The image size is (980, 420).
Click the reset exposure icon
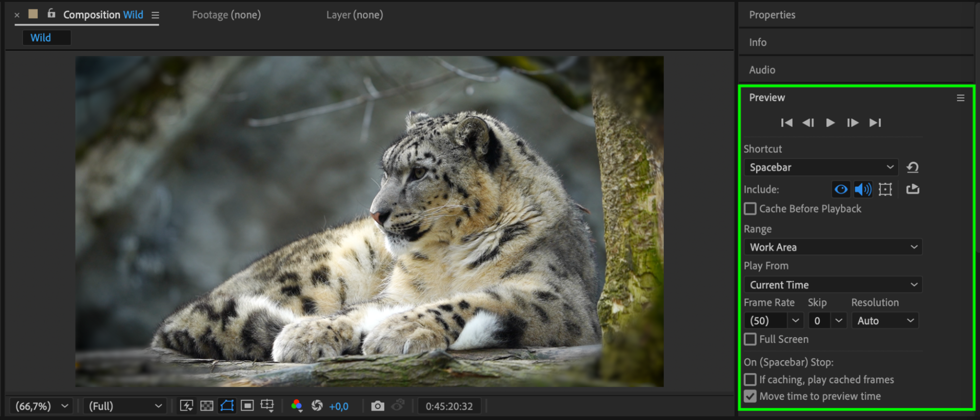coord(317,406)
